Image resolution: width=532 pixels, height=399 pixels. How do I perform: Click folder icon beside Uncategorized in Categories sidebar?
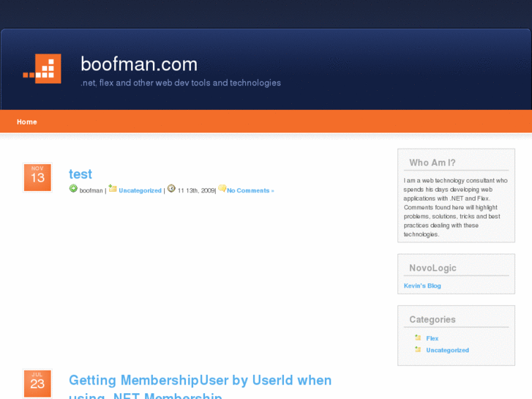(x=418, y=349)
